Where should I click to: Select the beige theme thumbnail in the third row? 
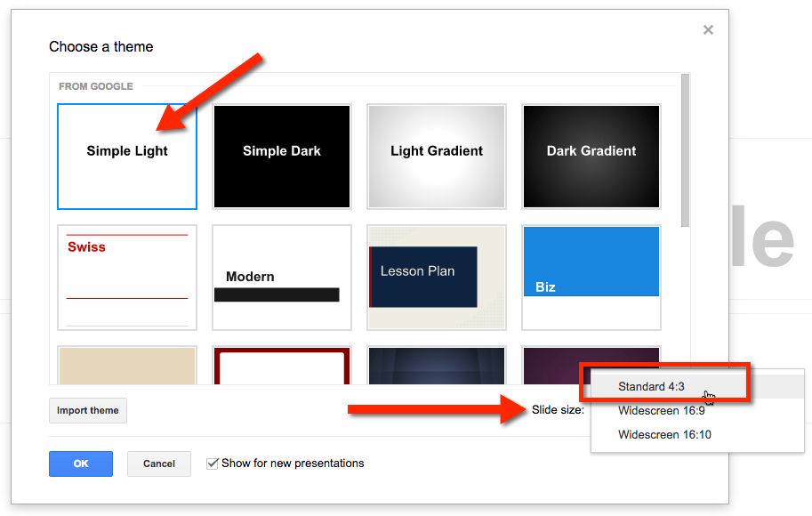tap(127, 366)
